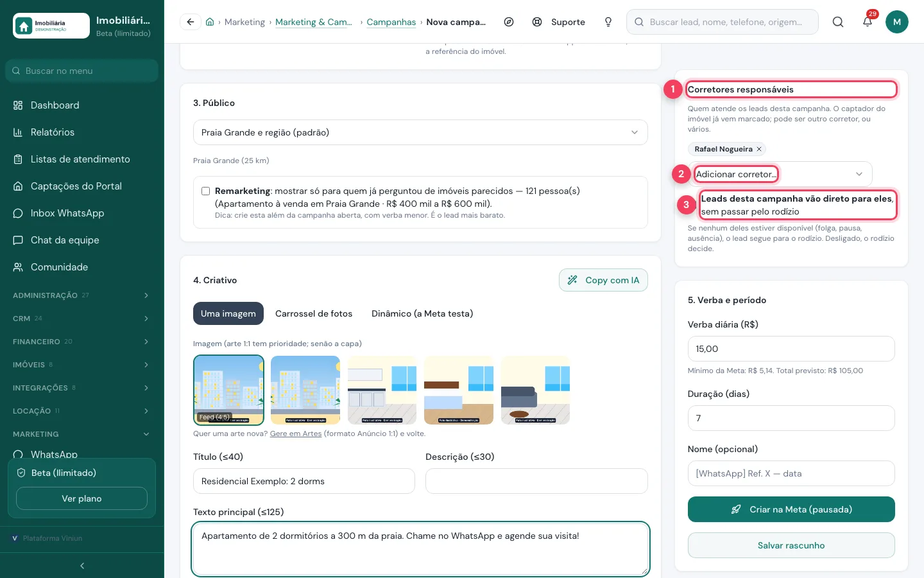This screenshot has width=924, height=578.
Task: Click the back arrow button in the header
Action: (191, 22)
